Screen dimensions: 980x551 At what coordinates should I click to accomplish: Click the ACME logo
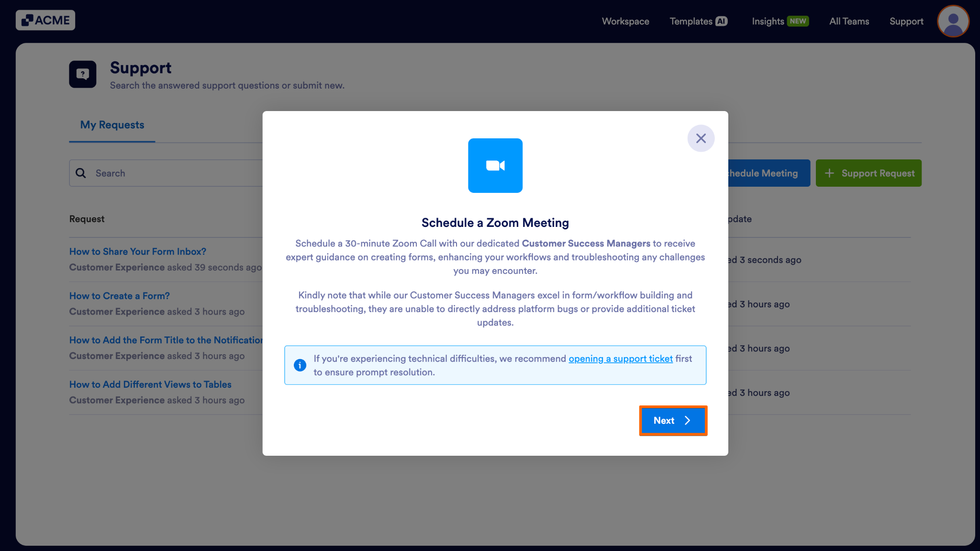pyautogui.click(x=45, y=20)
